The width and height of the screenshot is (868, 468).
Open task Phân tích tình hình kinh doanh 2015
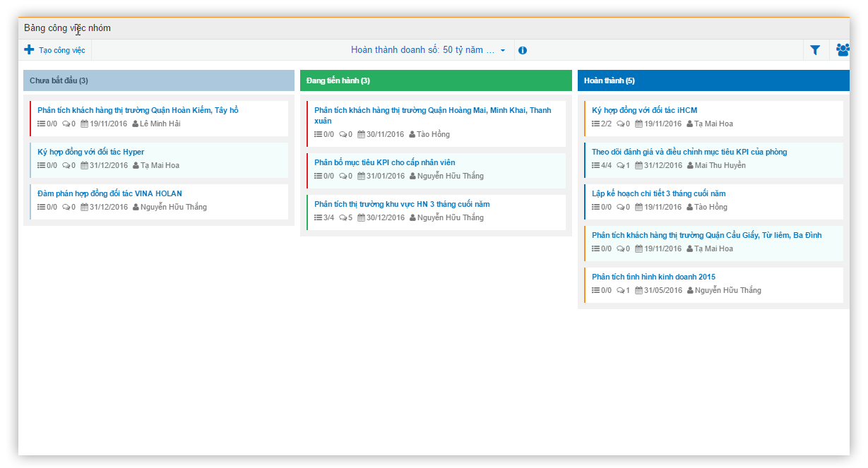click(x=653, y=277)
